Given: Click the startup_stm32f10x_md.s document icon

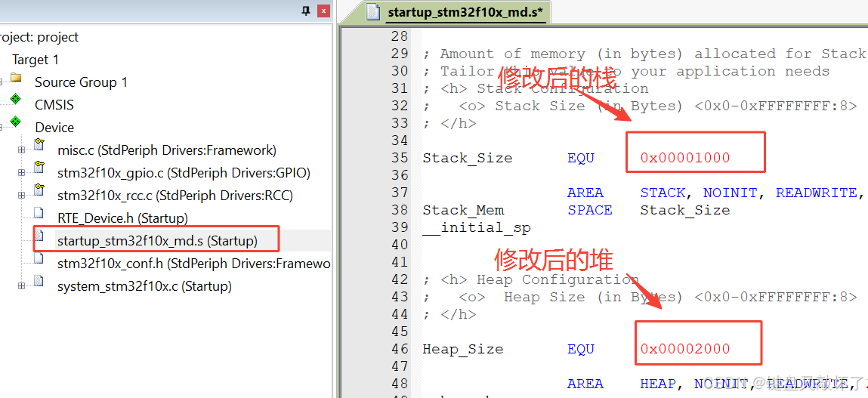Looking at the screenshot, I should [x=39, y=236].
